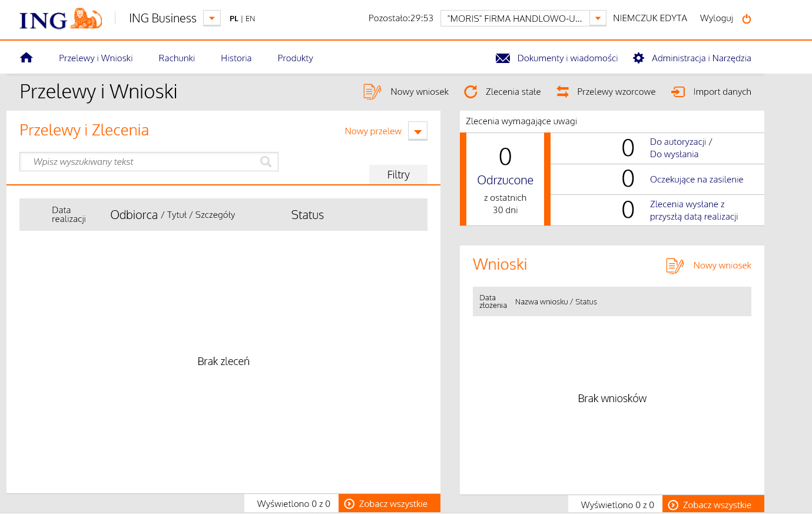Expand the Nowy przelew dropdown arrow
Screen dimensions: 812x514
[417, 131]
